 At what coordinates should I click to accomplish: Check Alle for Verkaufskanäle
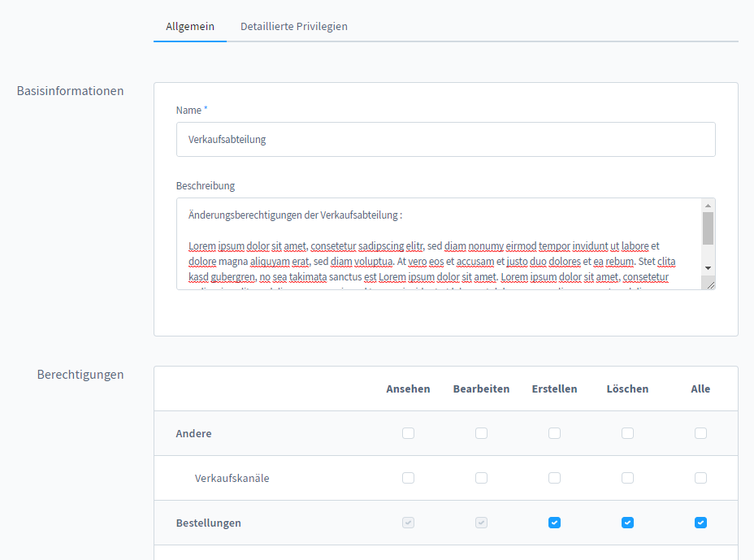[700, 478]
